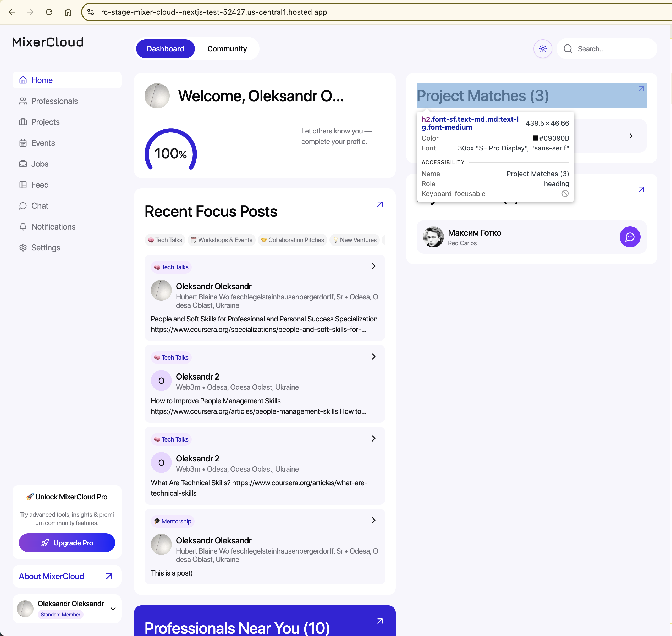Reload the page in the browser
The height and width of the screenshot is (636, 672).
[x=49, y=12]
